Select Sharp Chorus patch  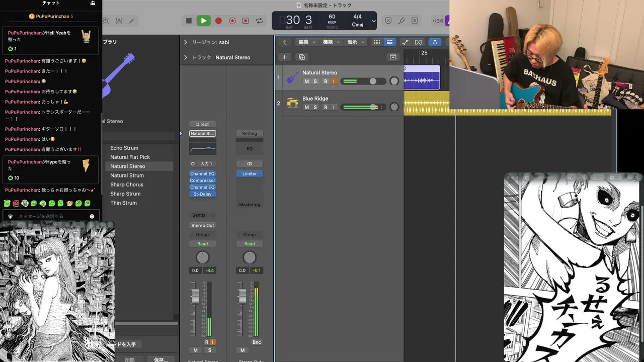[x=127, y=185]
